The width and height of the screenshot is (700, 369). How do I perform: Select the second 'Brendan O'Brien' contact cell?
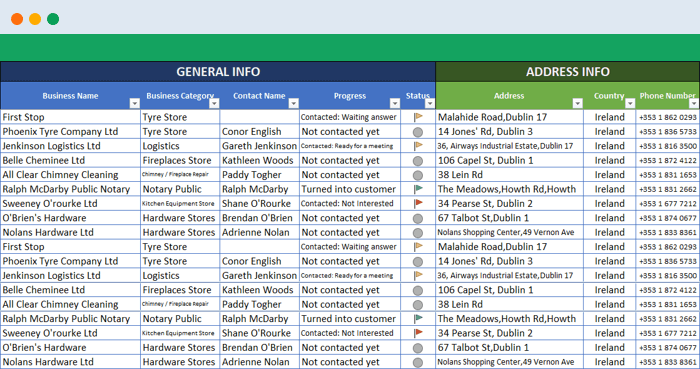click(259, 348)
